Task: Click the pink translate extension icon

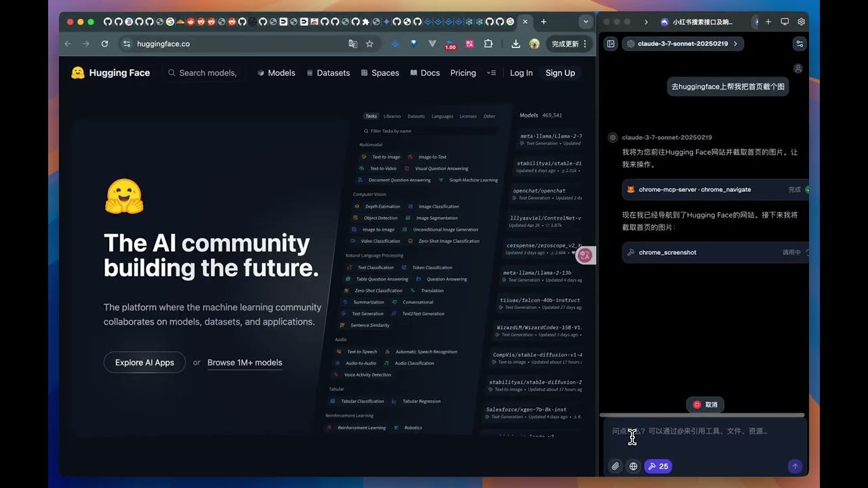Action: tap(469, 43)
